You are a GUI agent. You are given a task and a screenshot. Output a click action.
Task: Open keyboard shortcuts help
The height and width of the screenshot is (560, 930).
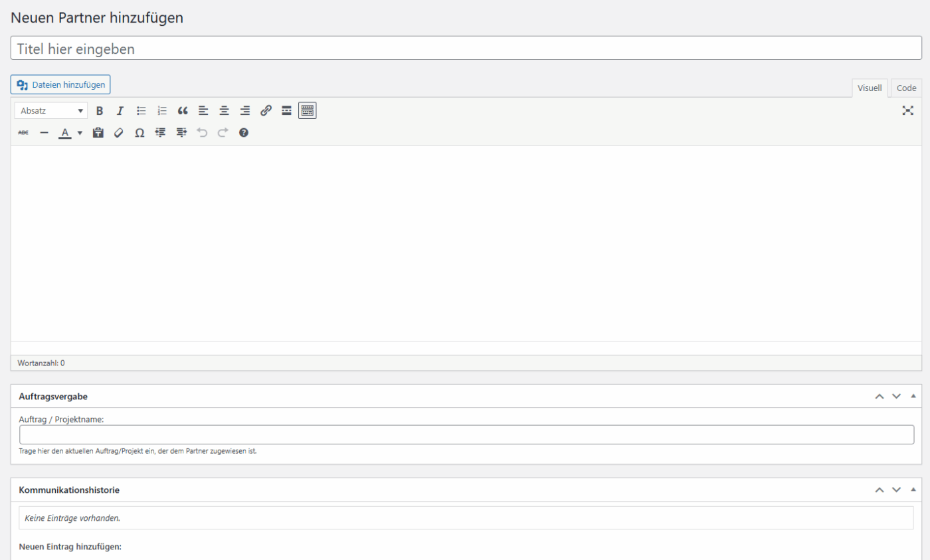(x=244, y=133)
